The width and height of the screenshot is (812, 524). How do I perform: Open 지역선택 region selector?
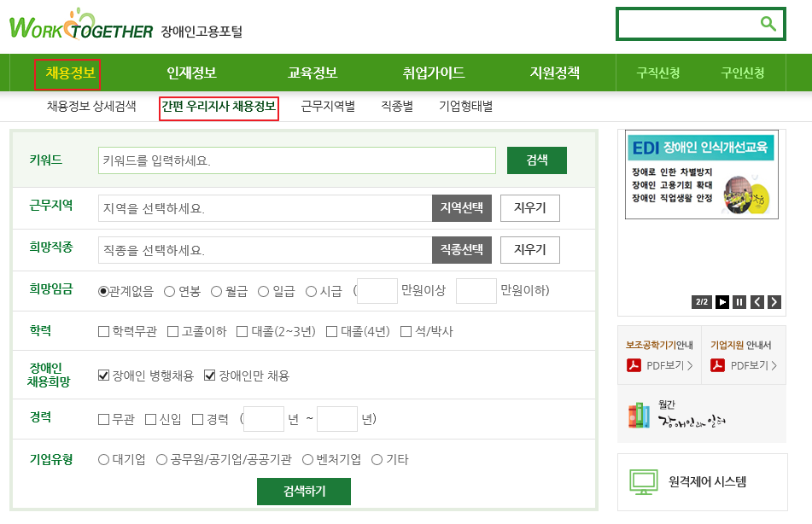462,207
